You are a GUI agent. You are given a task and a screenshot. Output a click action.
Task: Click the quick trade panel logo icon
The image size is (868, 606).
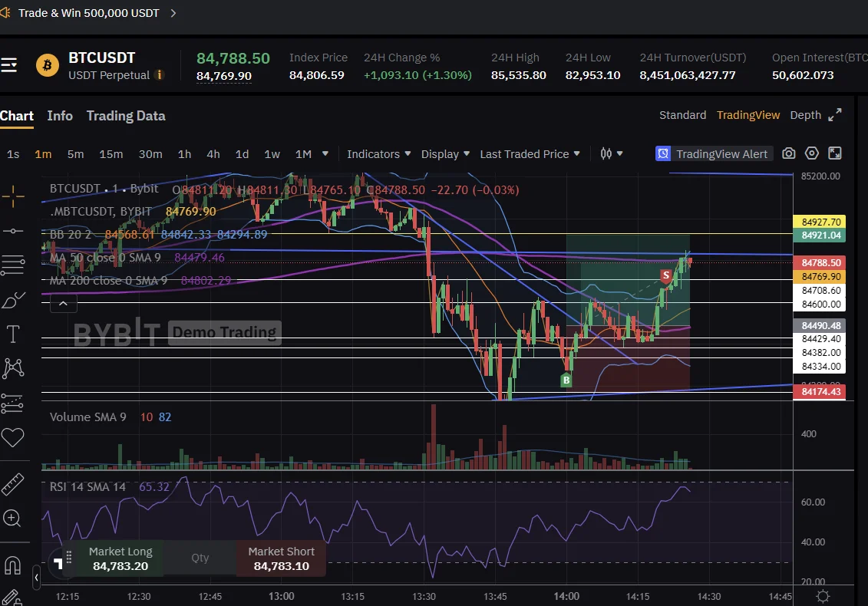pos(58,563)
